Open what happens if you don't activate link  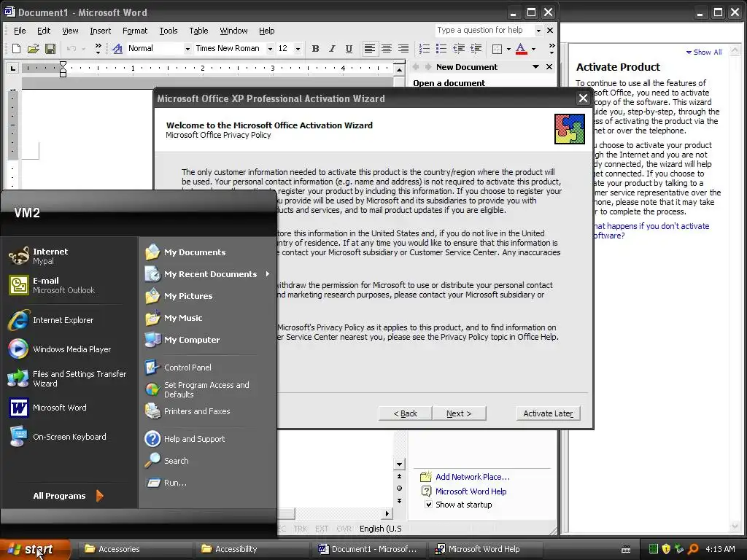tap(651, 231)
